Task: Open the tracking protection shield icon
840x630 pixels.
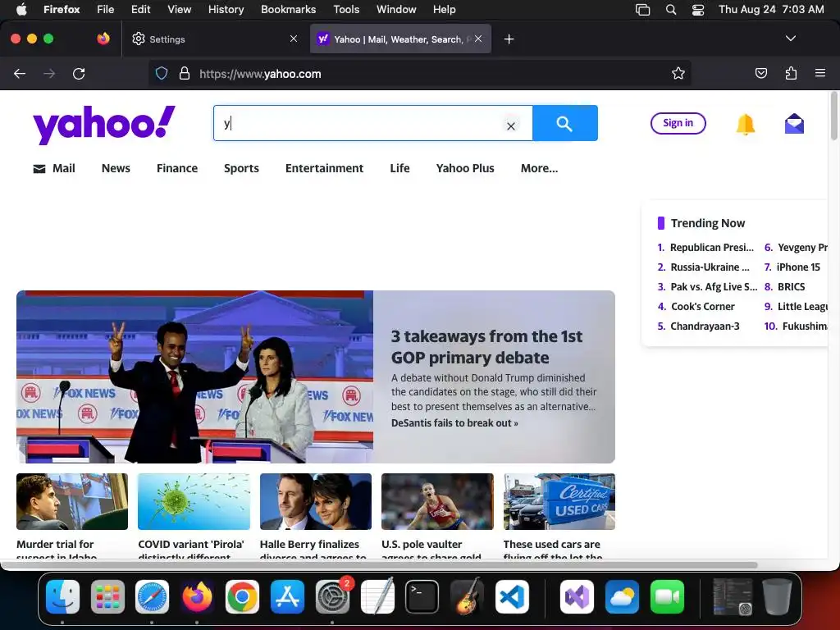Action: point(162,73)
